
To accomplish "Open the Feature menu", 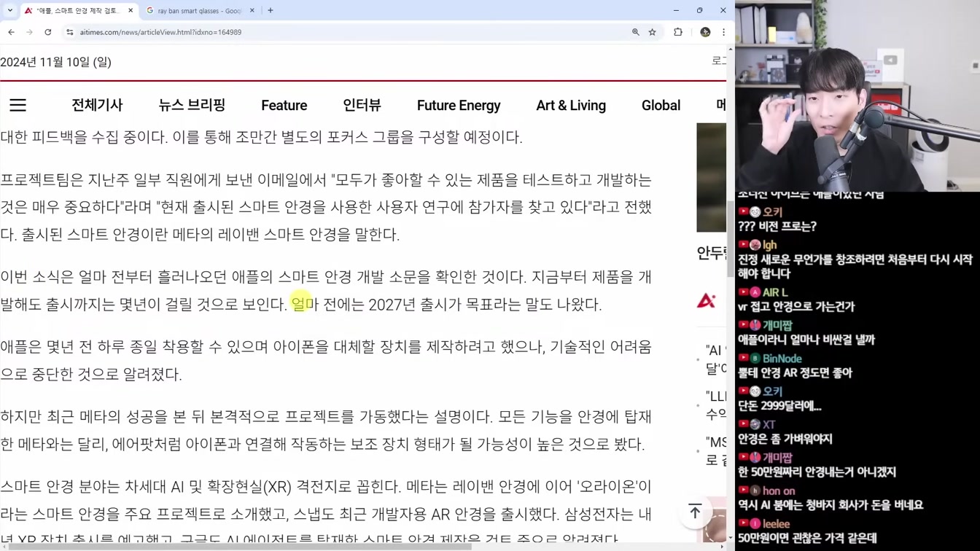I will pyautogui.click(x=284, y=106).
